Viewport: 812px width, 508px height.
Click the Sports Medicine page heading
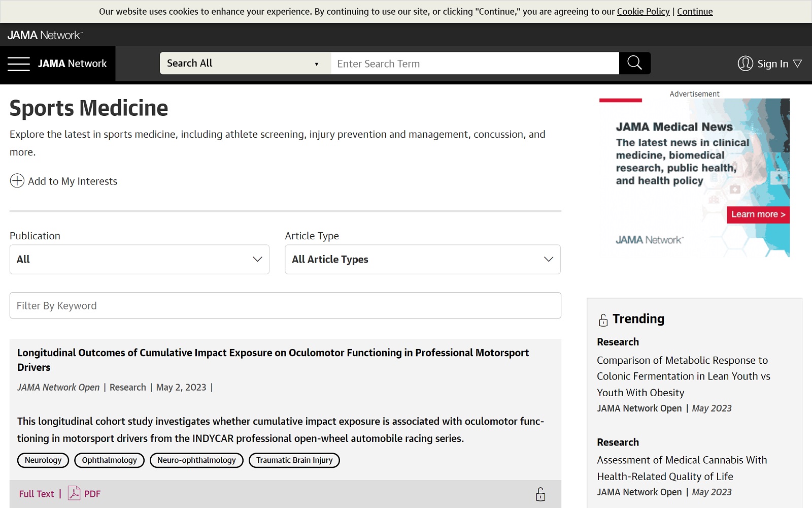tap(89, 108)
